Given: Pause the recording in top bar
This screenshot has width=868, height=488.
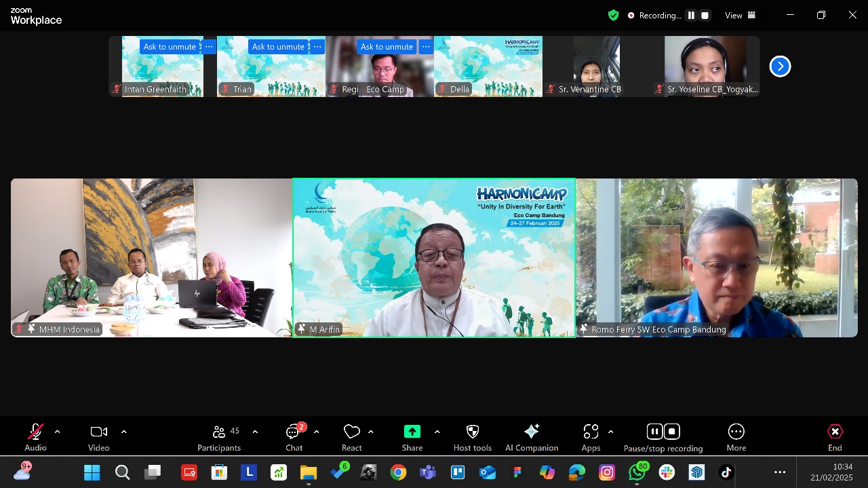Looking at the screenshot, I should point(691,15).
